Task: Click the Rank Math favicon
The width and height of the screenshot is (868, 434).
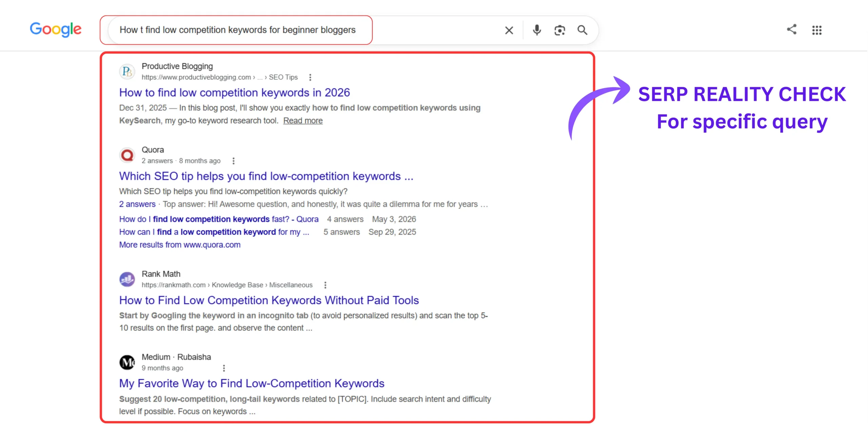Action: pyautogui.click(x=127, y=279)
